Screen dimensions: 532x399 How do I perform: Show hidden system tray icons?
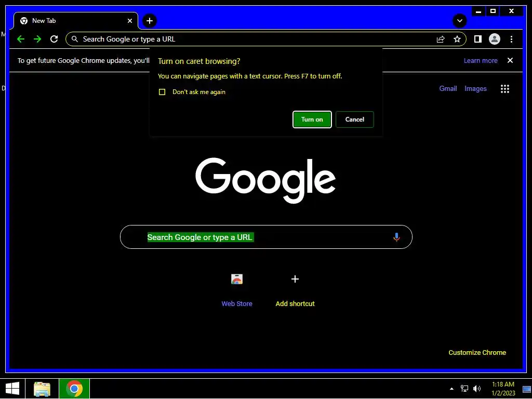(x=451, y=389)
